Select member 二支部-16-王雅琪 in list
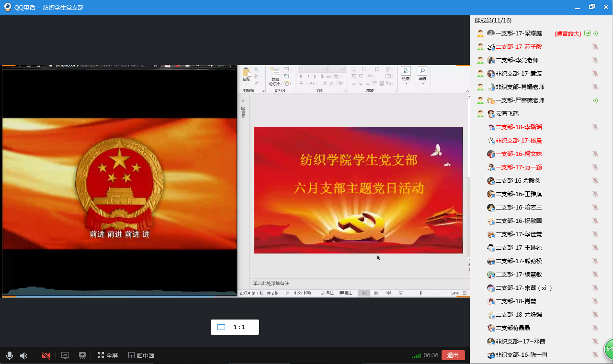Image resolution: width=613 pixels, height=364 pixels. 519,194
